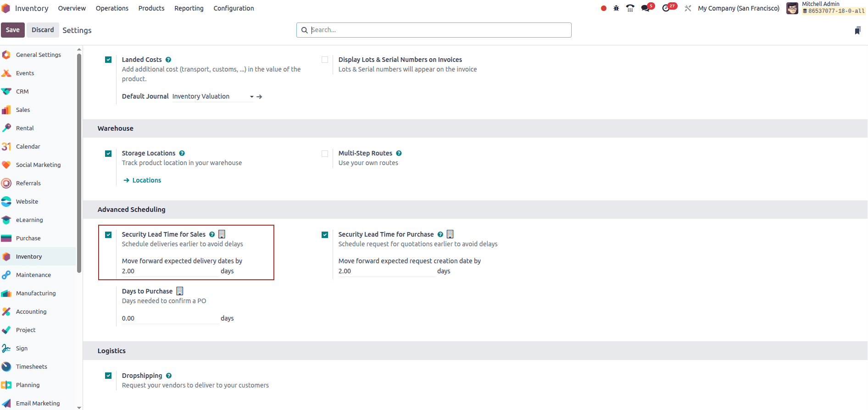Click the help icon beside Landed Costs
Screen dimensions: 868x410
click(x=168, y=60)
